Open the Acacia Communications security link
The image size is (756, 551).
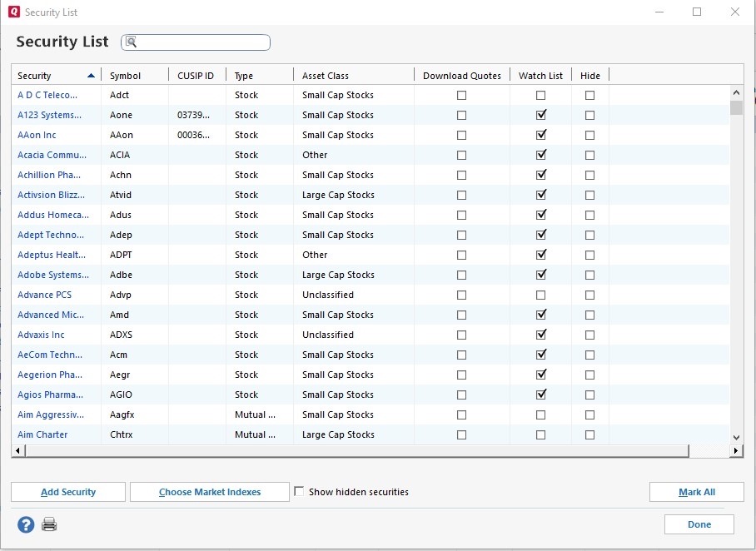[52, 155]
